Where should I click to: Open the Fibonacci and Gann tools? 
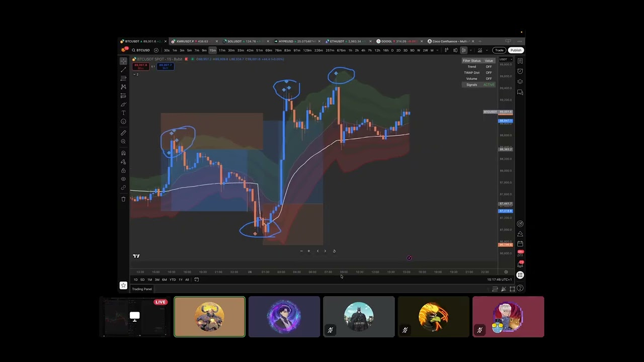point(123,78)
